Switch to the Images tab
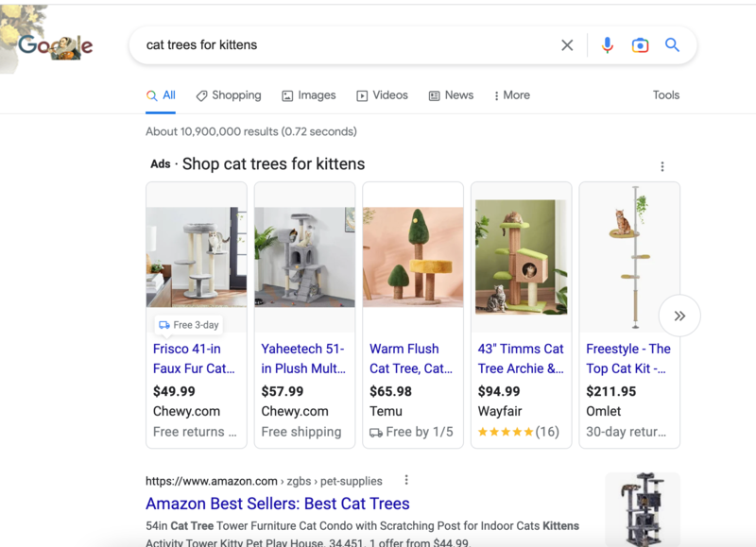This screenshot has width=756, height=547. coord(309,95)
